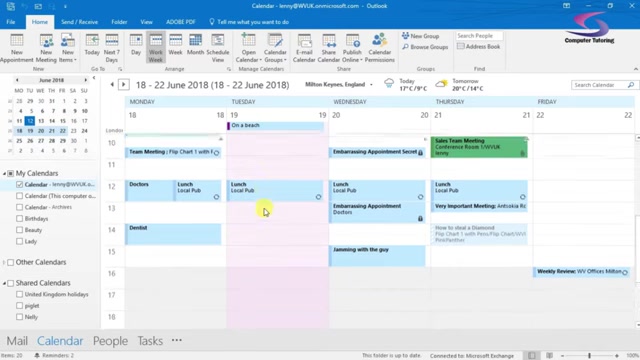Go to Today in ribbon

(92, 45)
